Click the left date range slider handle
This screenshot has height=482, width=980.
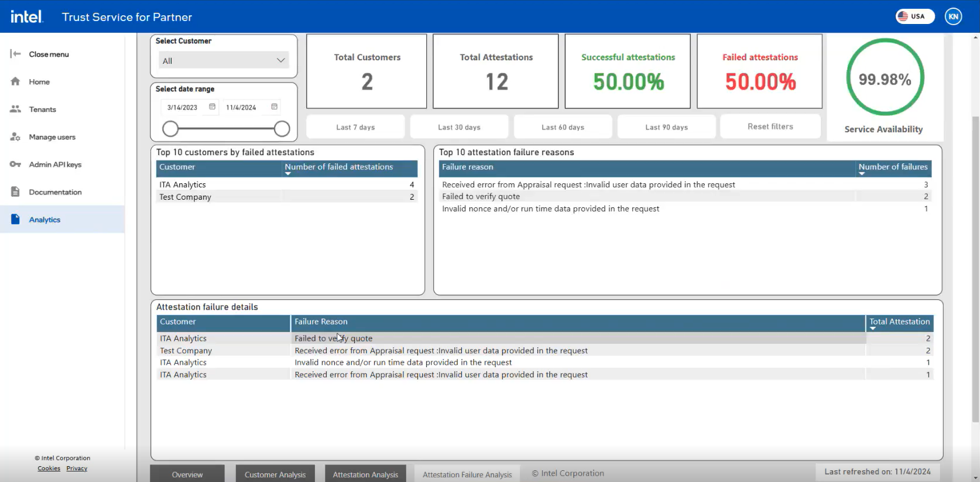(x=170, y=129)
